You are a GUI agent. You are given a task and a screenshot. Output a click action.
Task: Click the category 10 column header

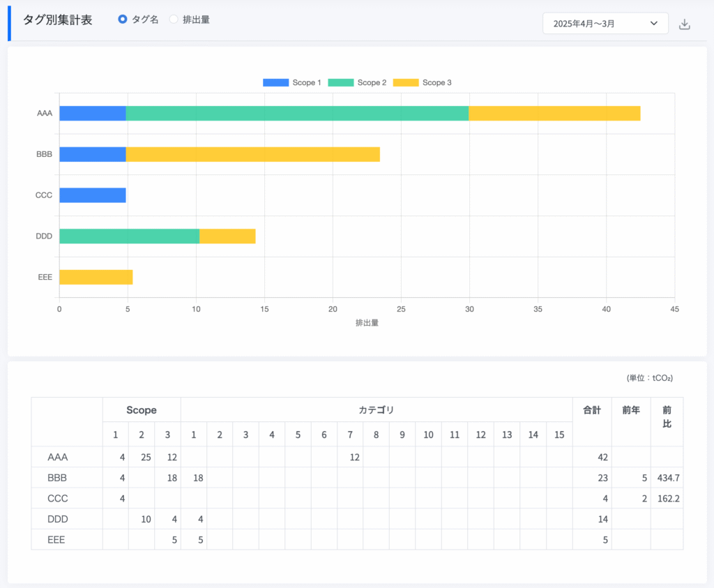tap(429, 435)
